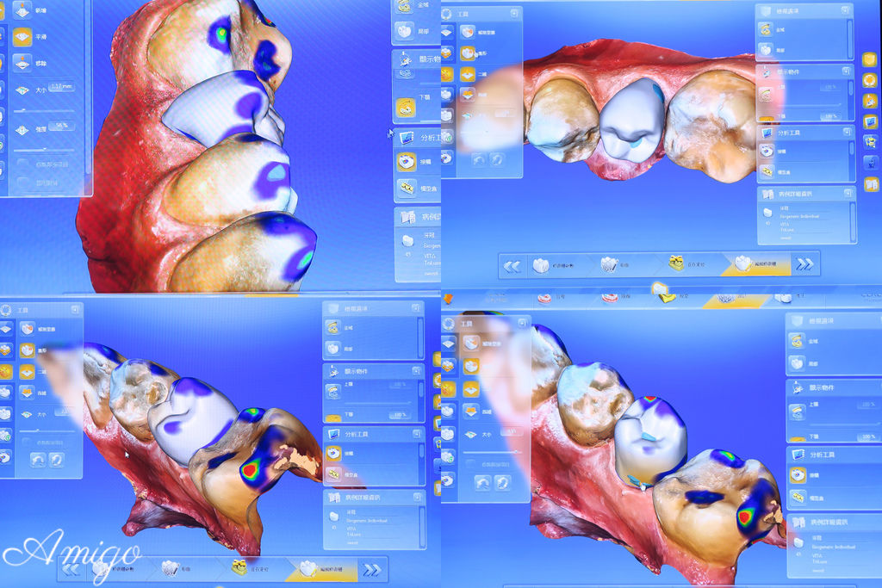This screenshot has width=882, height=588.
Task: Click the Contacts (接觸) analysis icon in the top-left view
Action: [407, 162]
